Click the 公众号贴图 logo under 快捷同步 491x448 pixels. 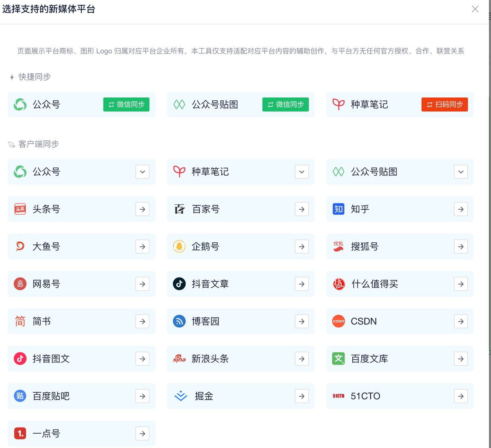pos(179,104)
